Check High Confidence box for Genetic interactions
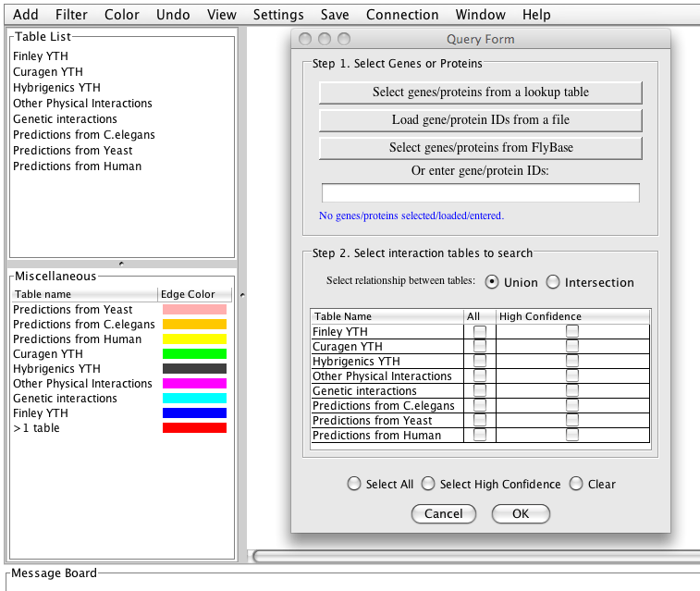This screenshot has height=591, width=700. tap(572, 390)
